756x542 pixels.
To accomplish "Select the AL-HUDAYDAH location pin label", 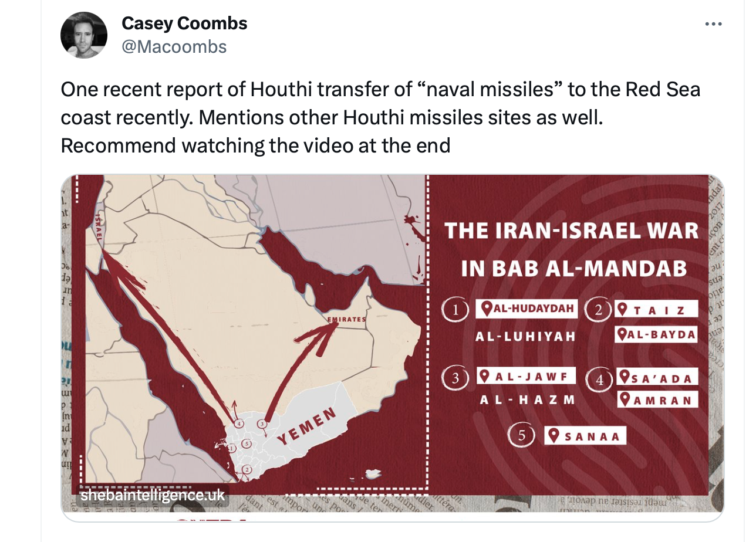I will coord(527,309).
